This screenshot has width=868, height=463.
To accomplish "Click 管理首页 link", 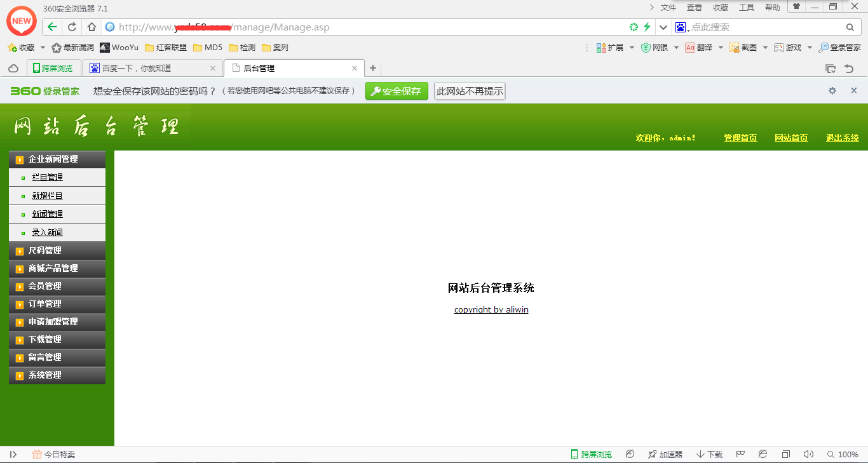I will tap(740, 138).
